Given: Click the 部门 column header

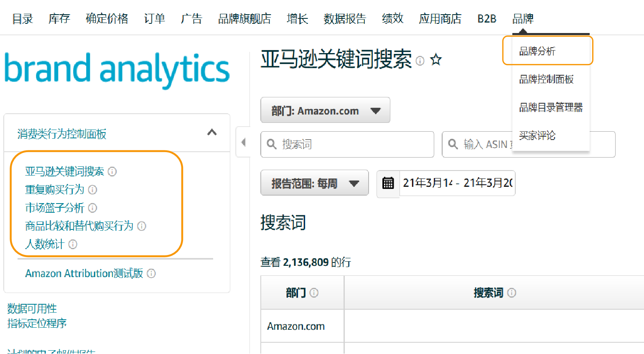Looking at the screenshot, I should coord(302,293).
